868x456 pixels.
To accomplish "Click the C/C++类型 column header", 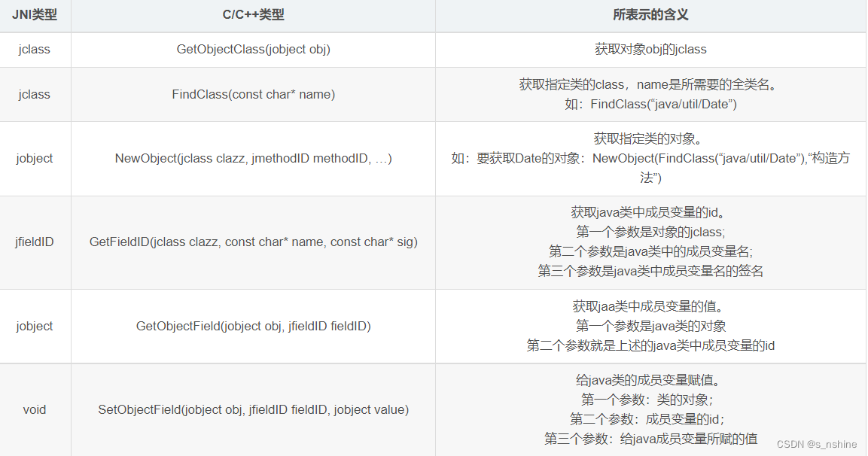I will pos(252,15).
